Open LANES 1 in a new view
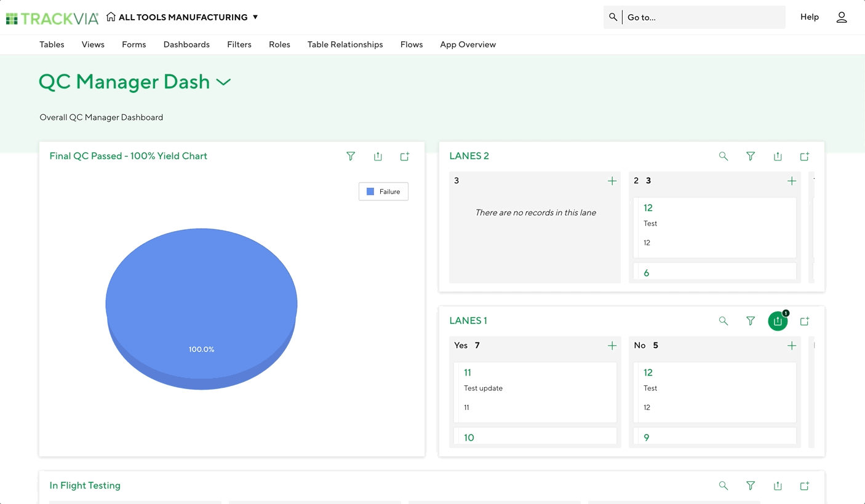The height and width of the screenshot is (504, 865). [805, 321]
